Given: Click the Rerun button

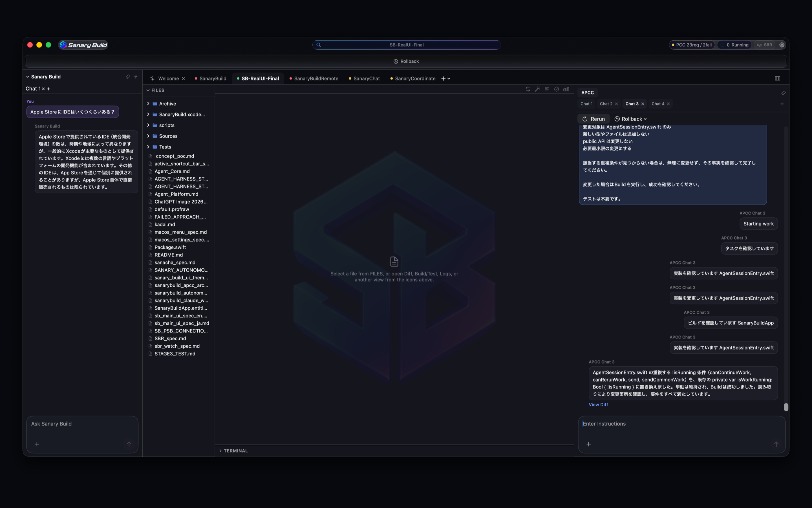Looking at the screenshot, I should point(593,119).
